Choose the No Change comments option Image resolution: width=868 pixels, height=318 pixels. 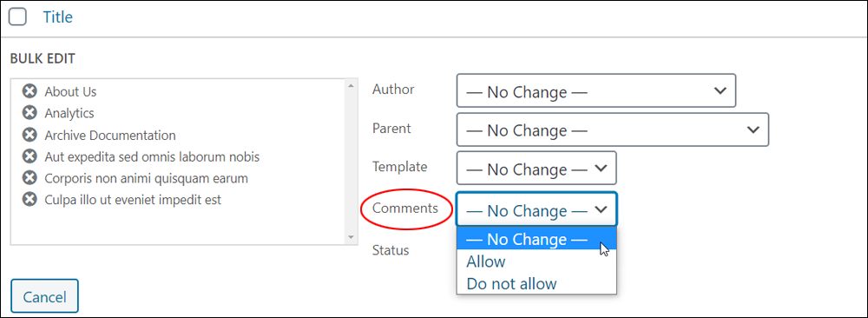click(536, 239)
